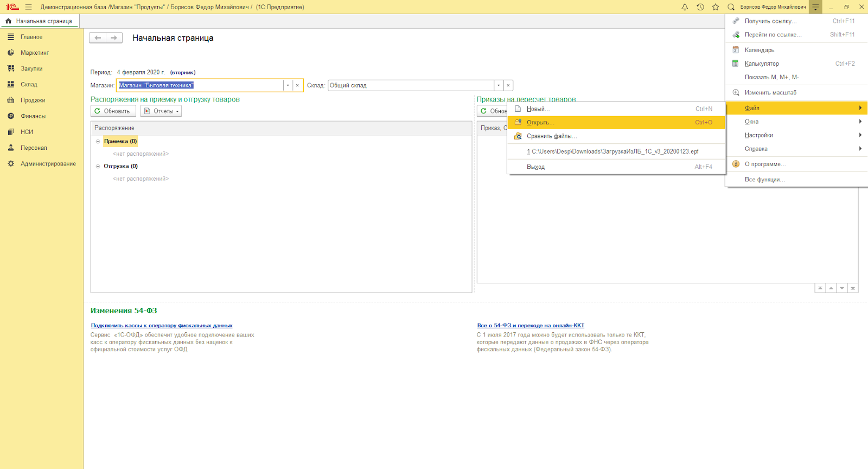The width and height of the screenshot is (868, 469).
Task: Open notifications bell icon
Action: point(685,7)
